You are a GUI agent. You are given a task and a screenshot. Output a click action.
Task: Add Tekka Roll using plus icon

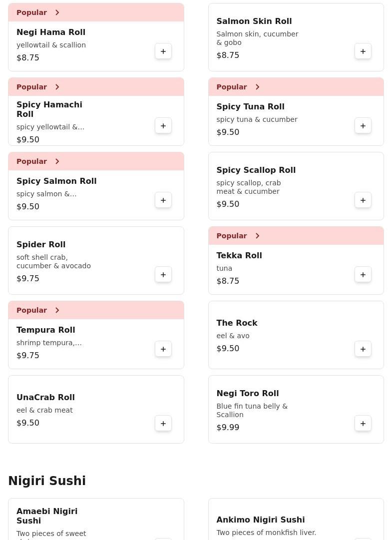pos(363,275)
